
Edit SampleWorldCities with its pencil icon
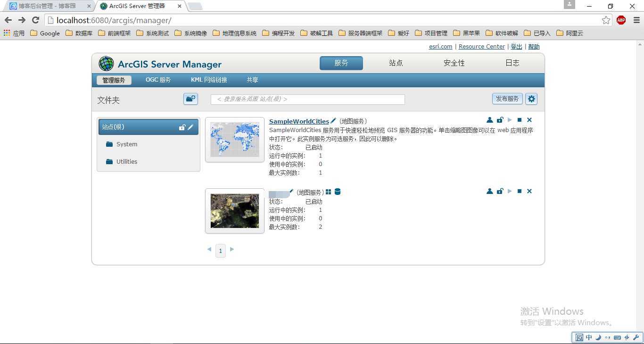pos(333,121)
